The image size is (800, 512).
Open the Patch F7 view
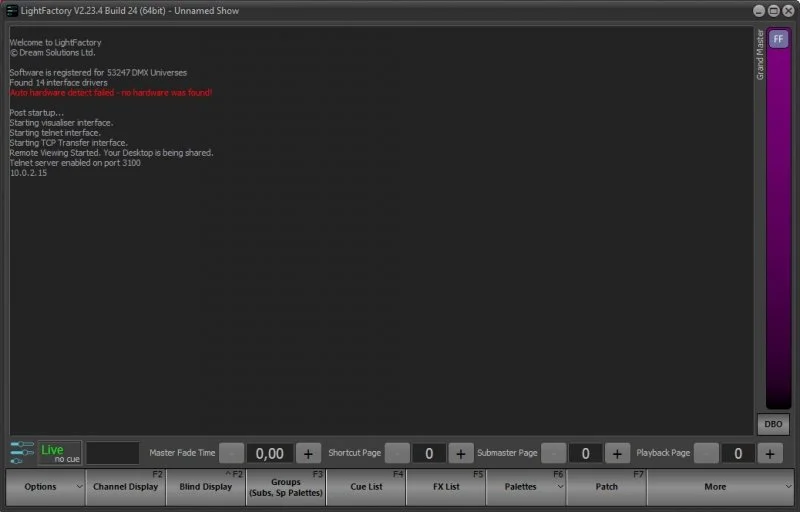click(606, 487)
